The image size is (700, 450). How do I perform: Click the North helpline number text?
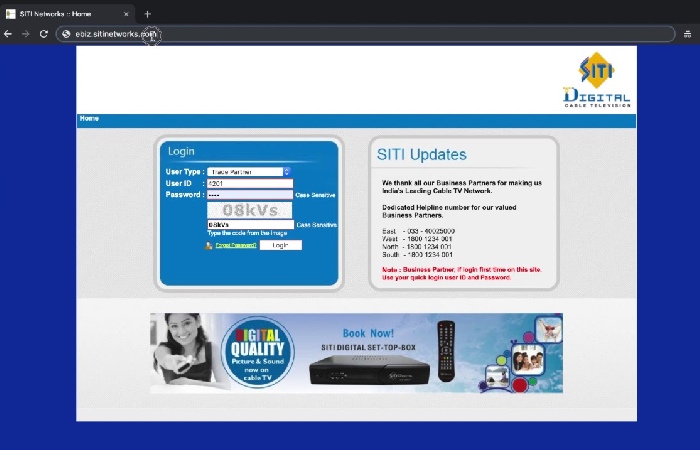tap(417, 246)
